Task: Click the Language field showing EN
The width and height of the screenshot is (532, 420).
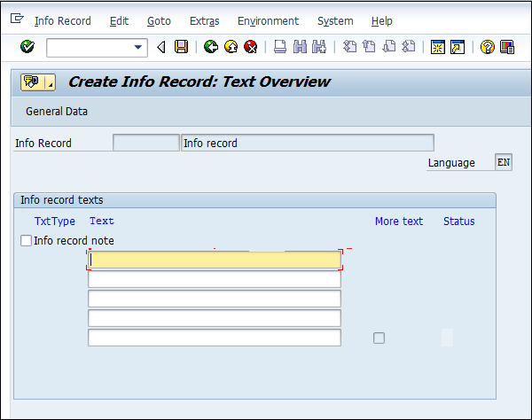Action: pyautogui.click(x=503, y=163)
